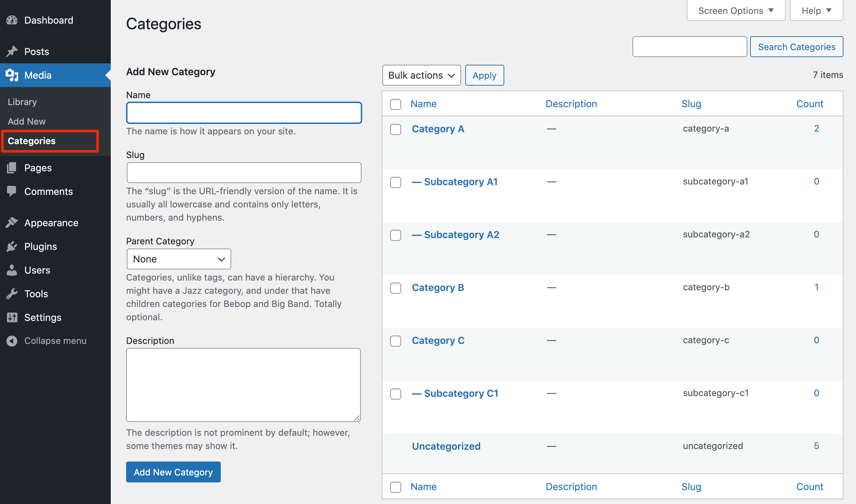Expand the Screen Options panel
Screen dimensions: 856x504
(x=736, y=10)
